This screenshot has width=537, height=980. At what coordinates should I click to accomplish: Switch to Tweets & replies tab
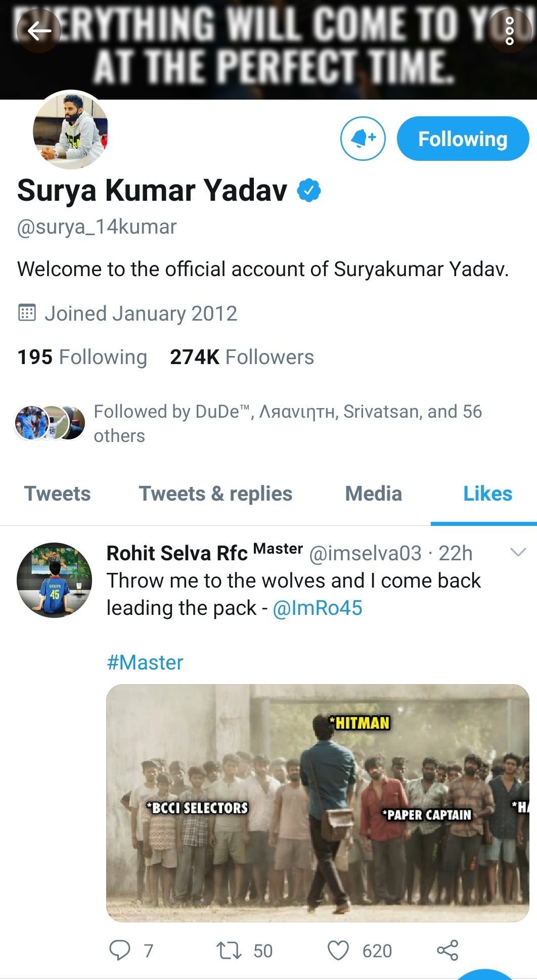pos(215,494)
